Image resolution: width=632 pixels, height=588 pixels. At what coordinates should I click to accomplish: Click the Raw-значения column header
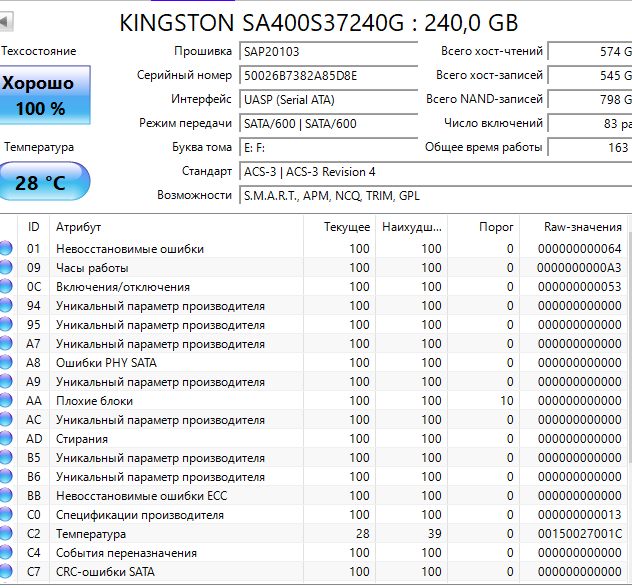pos(573,227)
